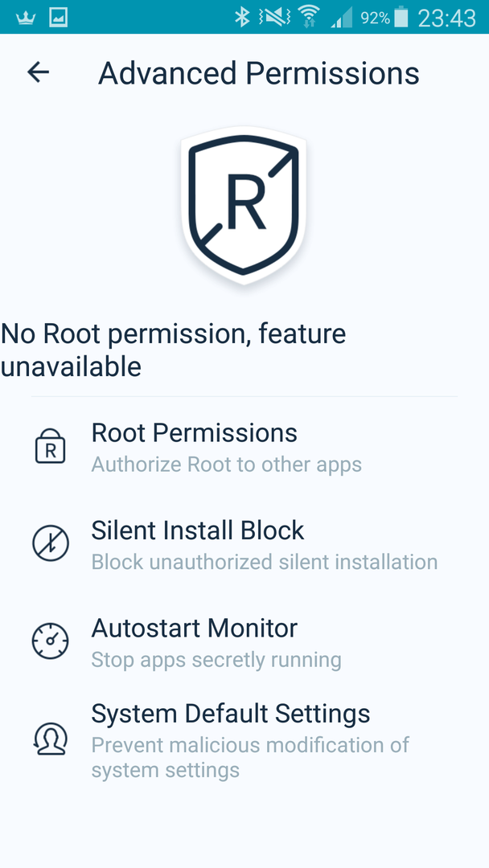Image resolution: width=489 pixels, height=868 pixels.
Task: Tap the Wi-Fi status icon
Action: point(309,17)
